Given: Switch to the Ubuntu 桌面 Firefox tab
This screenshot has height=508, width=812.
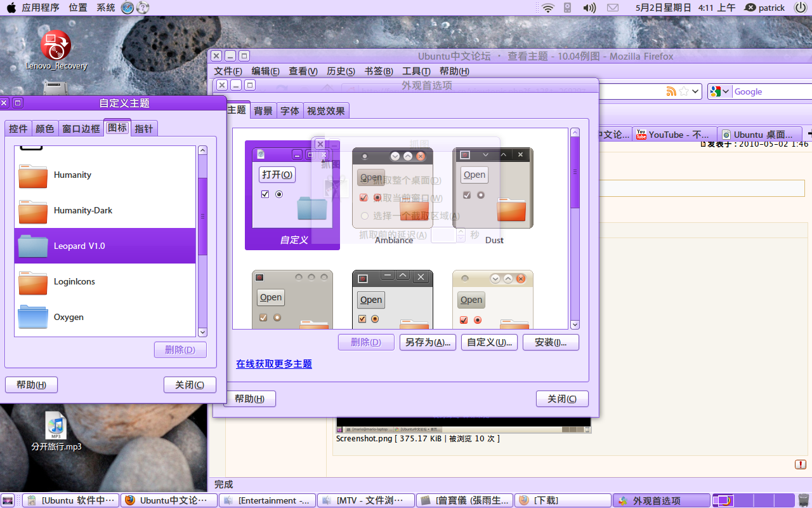Looking at the screenshot, I should [x=759, y=135].
